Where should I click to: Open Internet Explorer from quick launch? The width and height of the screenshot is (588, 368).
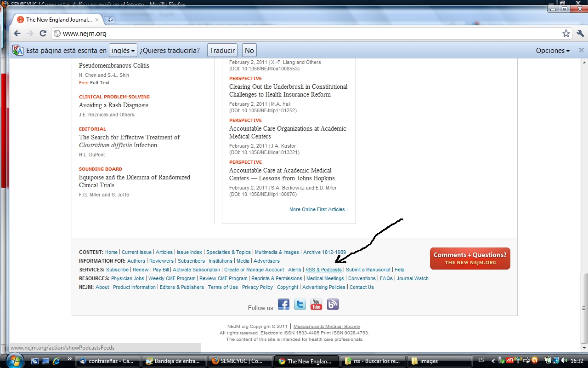click(x=57, y=361)
